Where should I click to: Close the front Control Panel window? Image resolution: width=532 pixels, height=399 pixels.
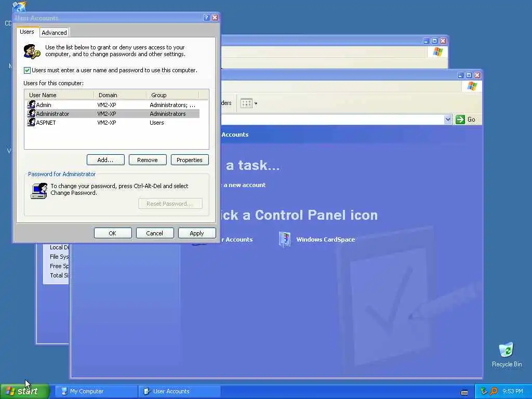click(x=477, y=75)
